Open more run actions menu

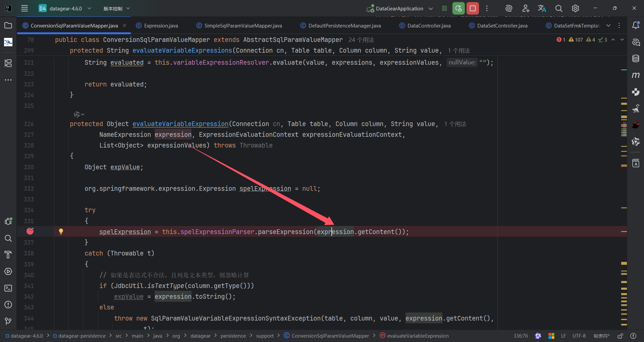click(487, 8)
